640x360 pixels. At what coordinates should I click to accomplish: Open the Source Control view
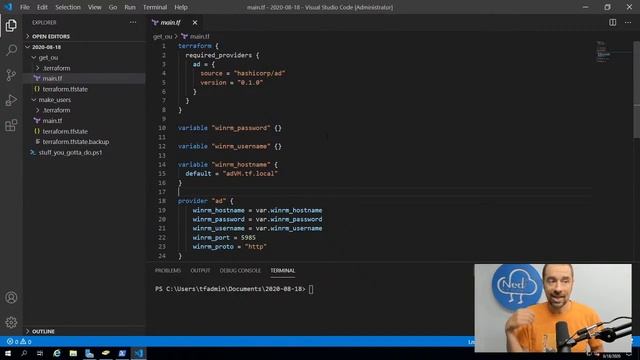pos(11,75)
